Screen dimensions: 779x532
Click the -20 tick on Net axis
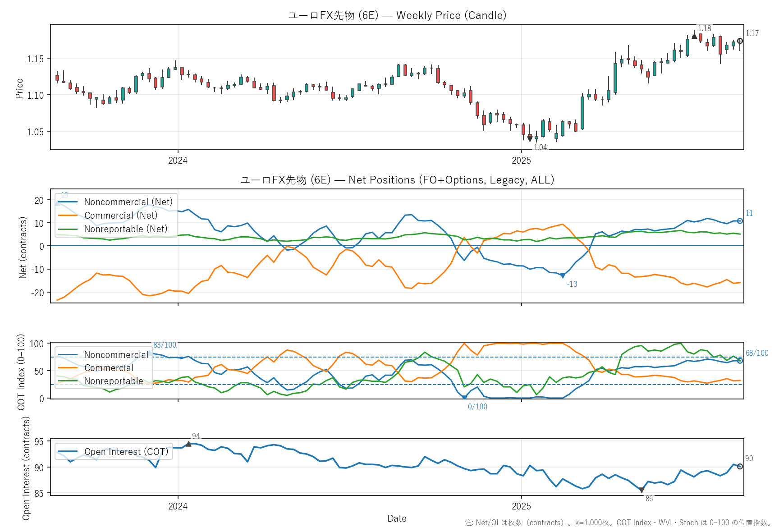pos(37,293)
